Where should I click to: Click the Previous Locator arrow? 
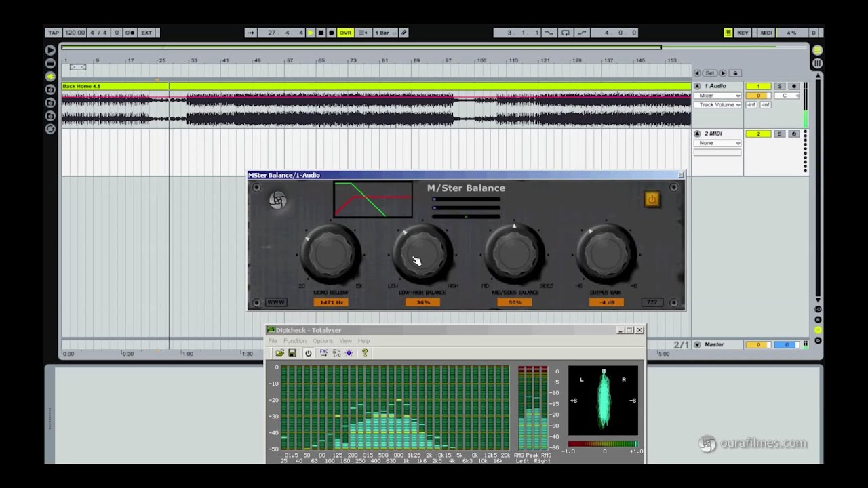[696, 73]
